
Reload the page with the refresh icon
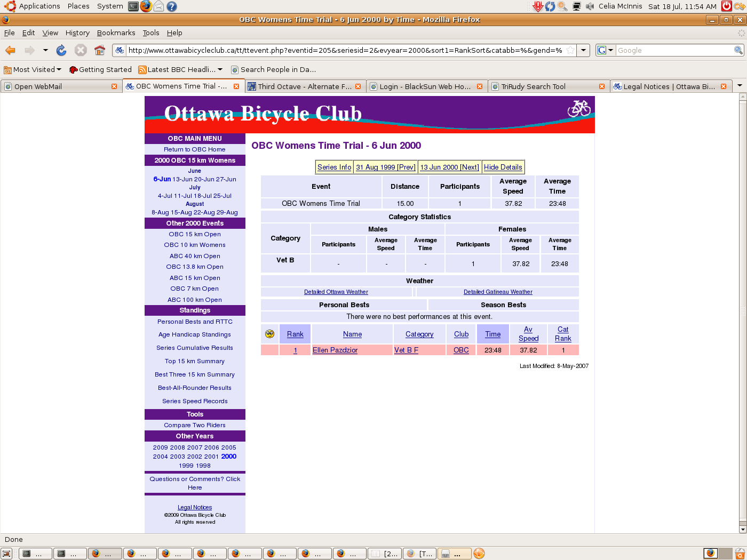(61, 50)
